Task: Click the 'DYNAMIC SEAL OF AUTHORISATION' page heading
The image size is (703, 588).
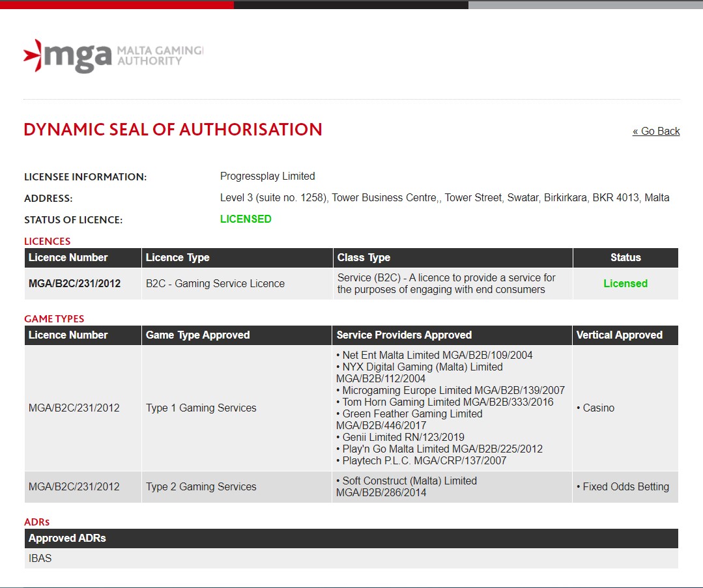Action: (173, 130)
